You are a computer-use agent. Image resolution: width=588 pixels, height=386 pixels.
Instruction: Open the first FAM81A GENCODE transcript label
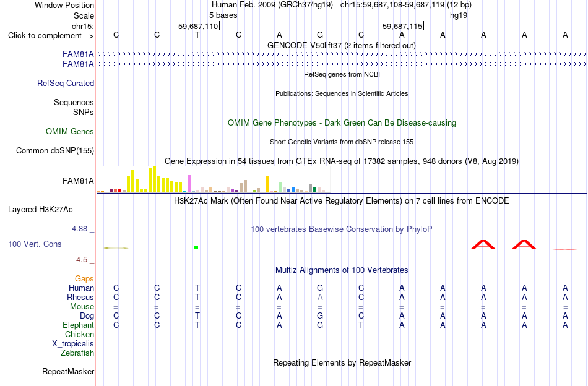click(x=78, y=54)
